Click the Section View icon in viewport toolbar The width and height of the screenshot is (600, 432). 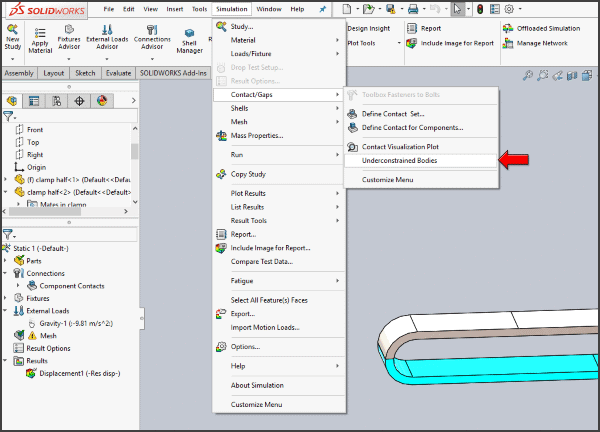click(x=572, y=76)
